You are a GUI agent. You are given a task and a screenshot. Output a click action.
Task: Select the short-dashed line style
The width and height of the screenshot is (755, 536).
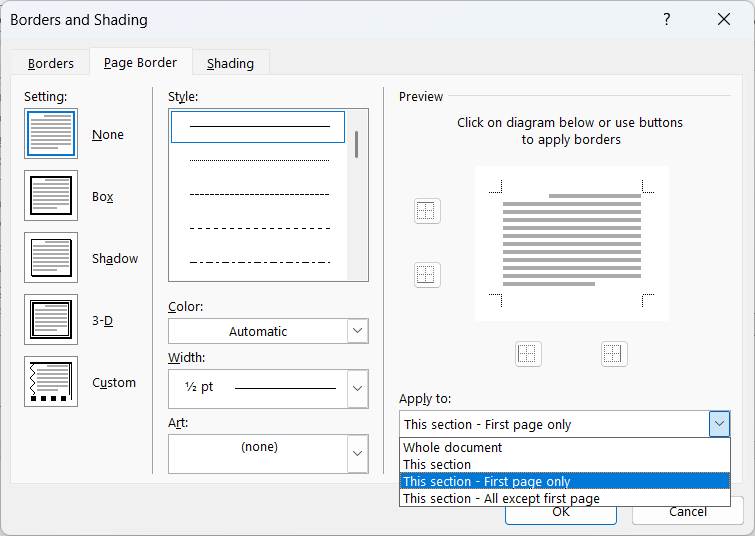coord(260,195)
